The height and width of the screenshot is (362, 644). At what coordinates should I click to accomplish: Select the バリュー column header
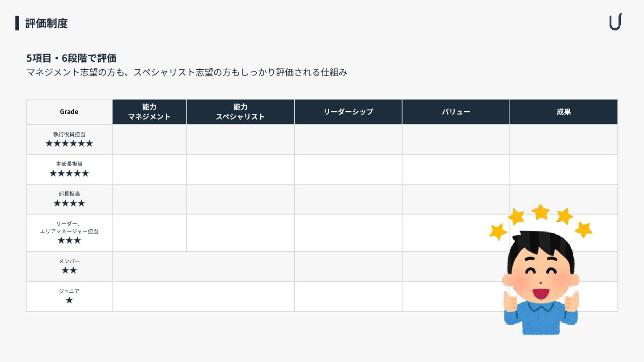pyautogui.click(x=456, y=112)
